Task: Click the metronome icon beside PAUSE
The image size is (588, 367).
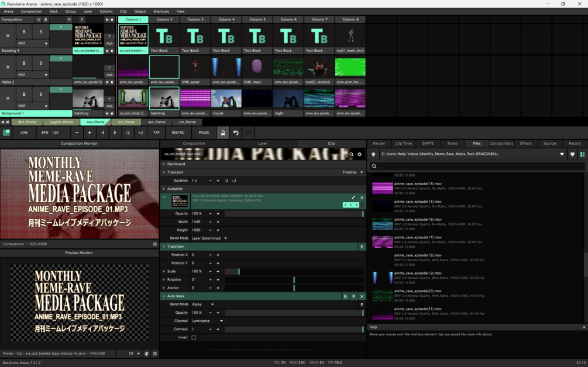Action: 223,133
